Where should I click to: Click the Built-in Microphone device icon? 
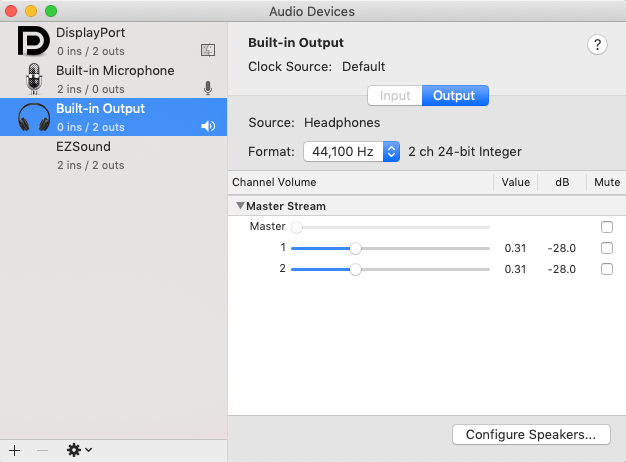(33, 79)
